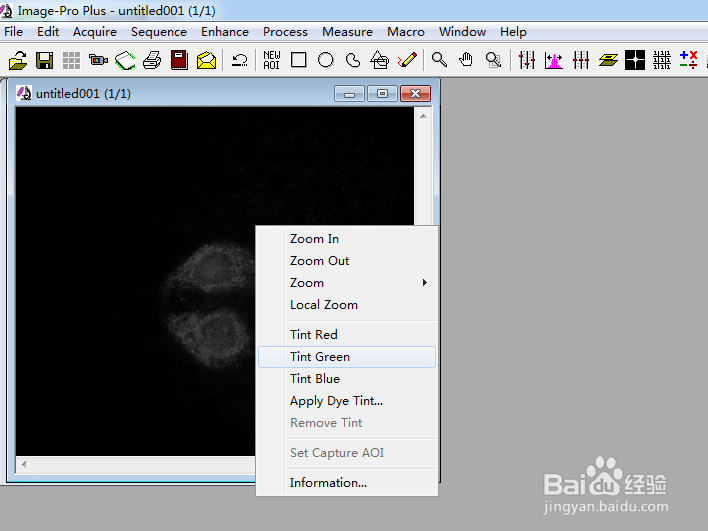Click the untitled001 window title icon
Image resolution: width=708 pixels, height=531 pixels.
[x=23, y=93]
